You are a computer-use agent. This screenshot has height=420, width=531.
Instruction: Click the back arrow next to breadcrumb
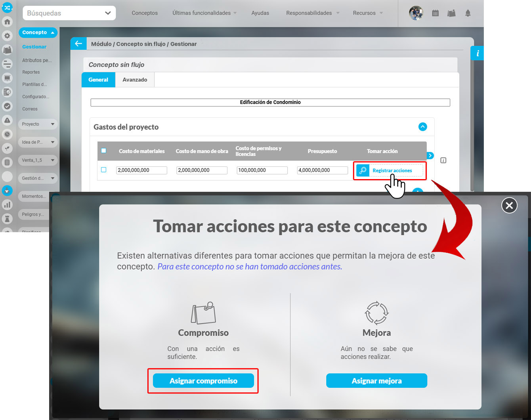(78, 44)
